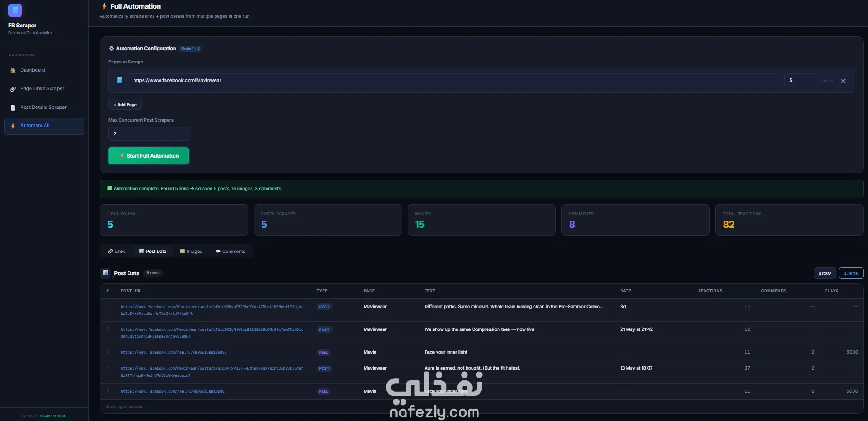Click the Links Found stat card
This screenshot has width=868, height=421.
pyautogui.click(x=174, y=220)
